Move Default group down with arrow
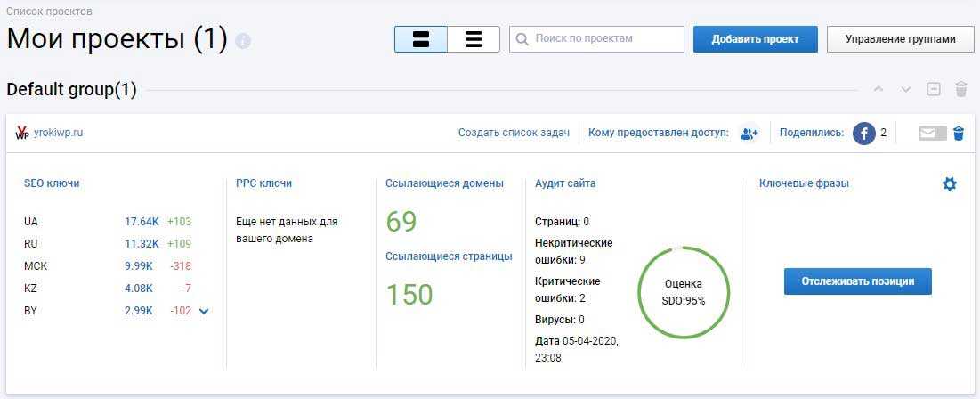980x399 pixels. (906, 89)
